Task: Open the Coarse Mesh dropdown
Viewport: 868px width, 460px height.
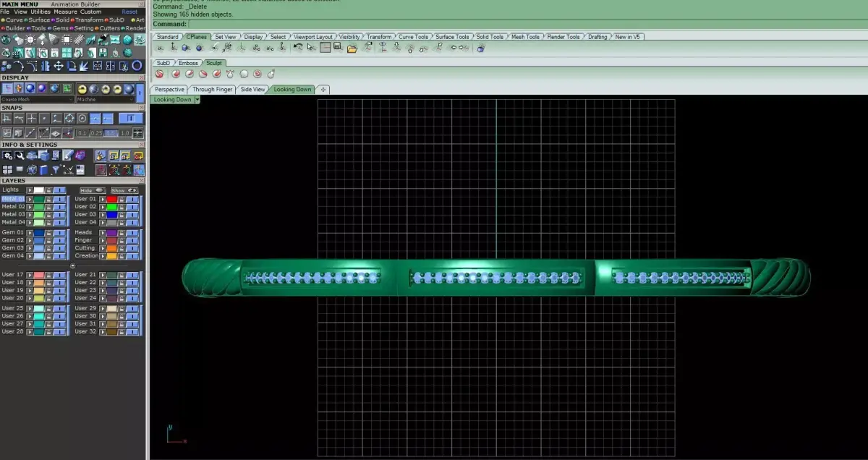Action: [36, 99]
